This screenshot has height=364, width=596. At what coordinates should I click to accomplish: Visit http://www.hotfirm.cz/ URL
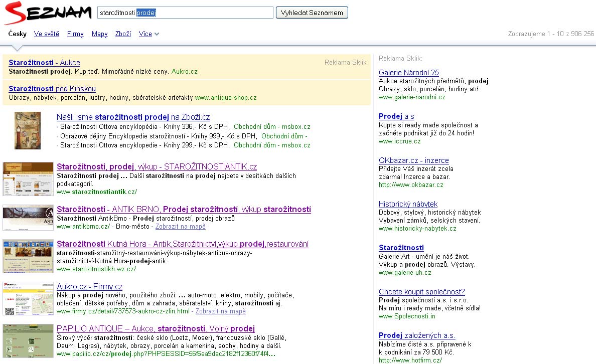(x=410, y=360)
